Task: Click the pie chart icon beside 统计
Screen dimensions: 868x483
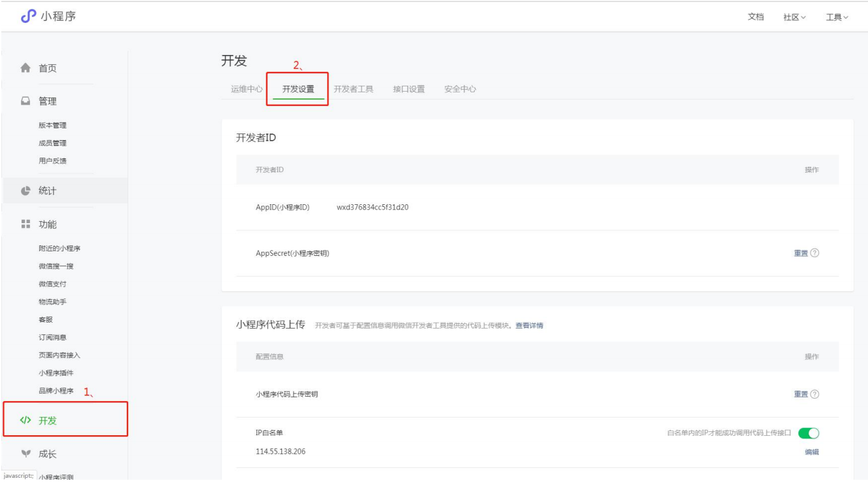Action: coord(26,191)
